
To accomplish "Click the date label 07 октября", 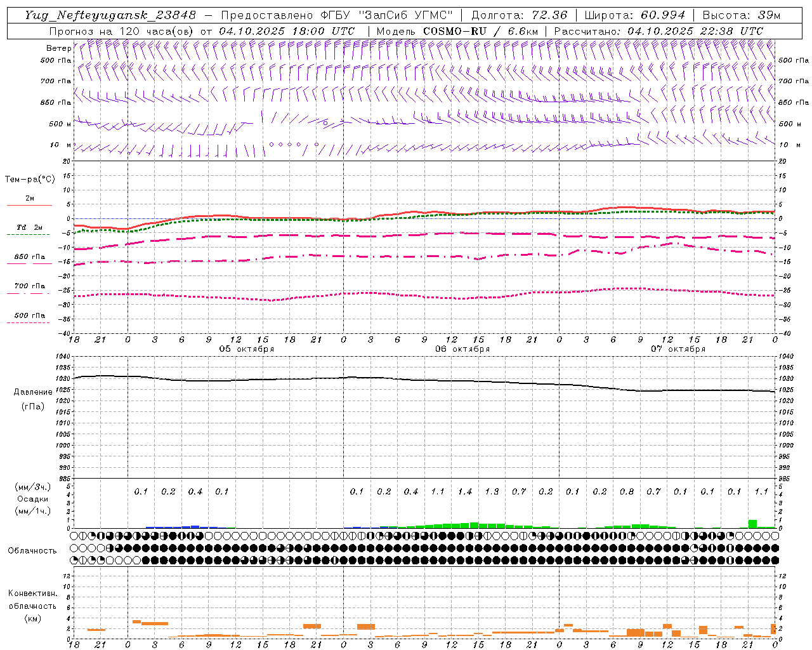I will (x=678, y=349).
